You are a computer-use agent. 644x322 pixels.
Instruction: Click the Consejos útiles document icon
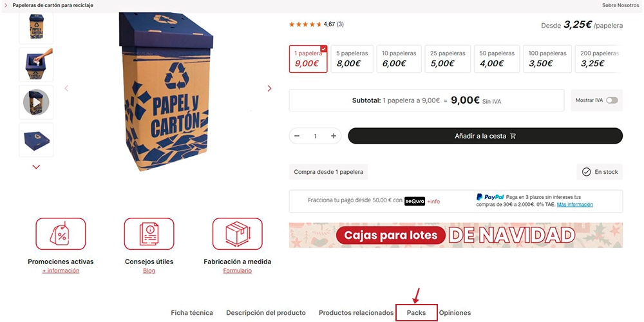click(149, 234)
